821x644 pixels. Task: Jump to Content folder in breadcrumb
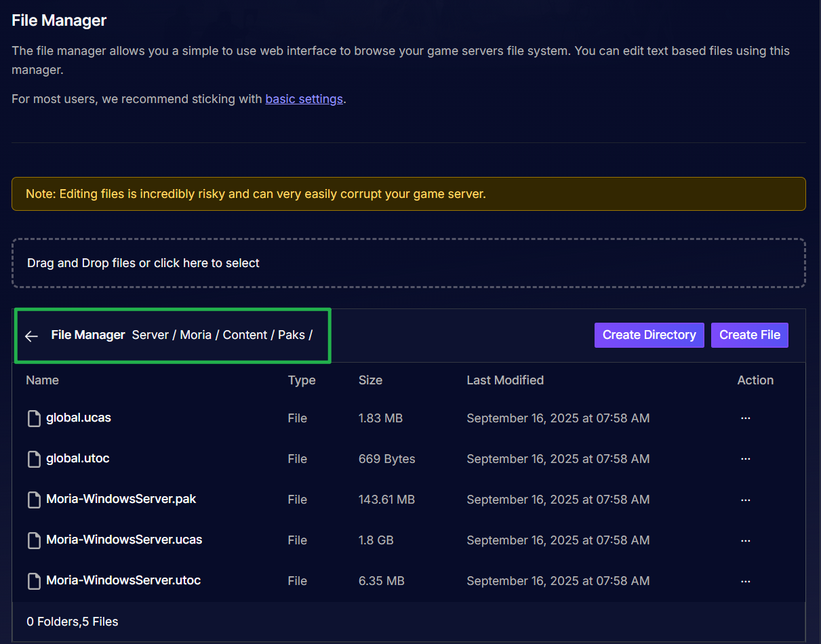pyautogui.click(x=245, y=335)
